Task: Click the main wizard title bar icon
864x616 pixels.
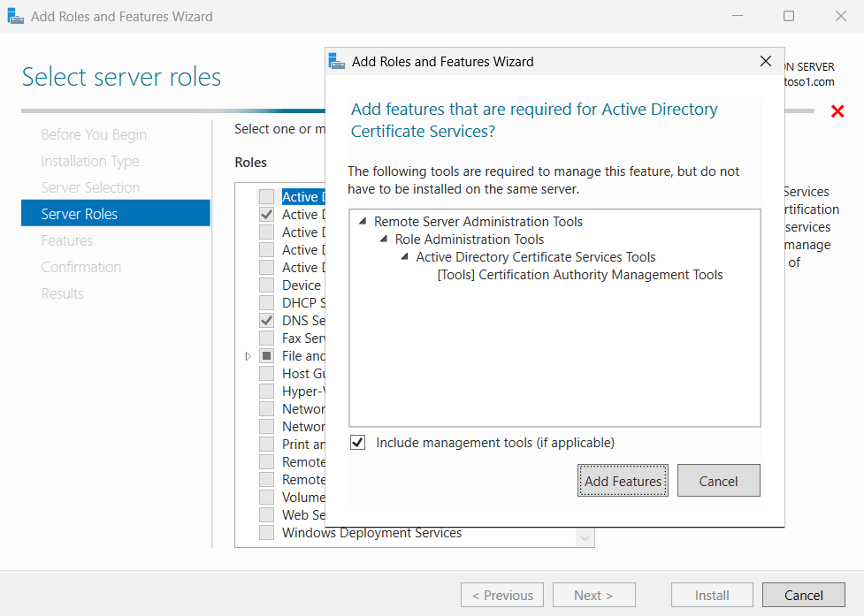Action: (15, 16)
